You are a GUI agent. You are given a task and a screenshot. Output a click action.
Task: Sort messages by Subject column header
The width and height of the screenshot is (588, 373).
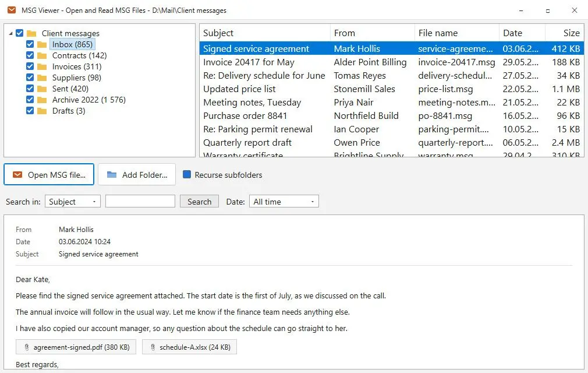(264, 33)
